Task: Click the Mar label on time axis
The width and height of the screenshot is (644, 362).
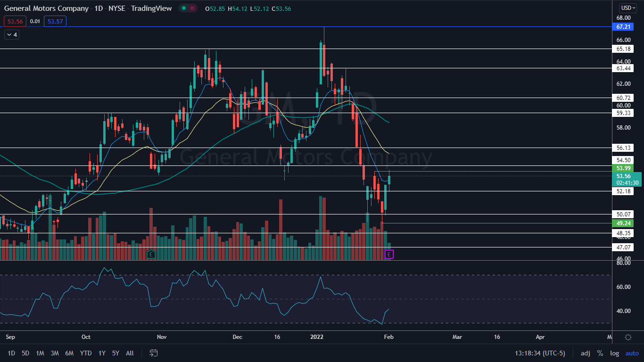Action: click(457, 337)
